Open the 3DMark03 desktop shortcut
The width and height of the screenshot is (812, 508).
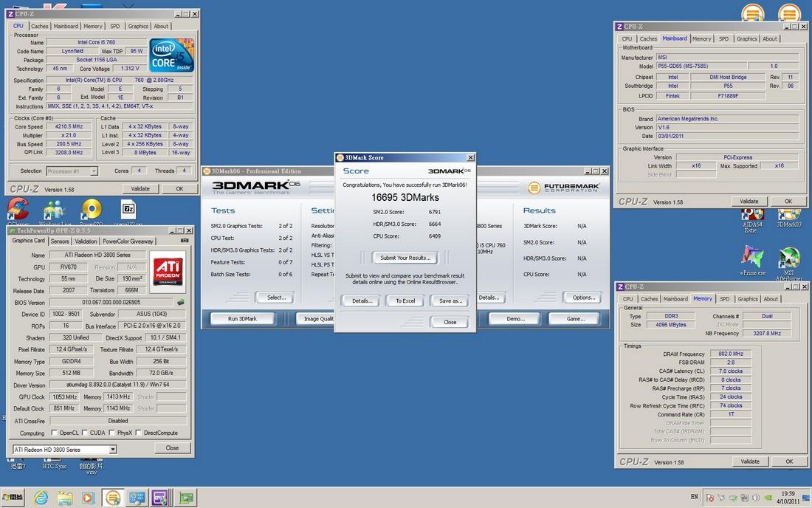(788, 218)
